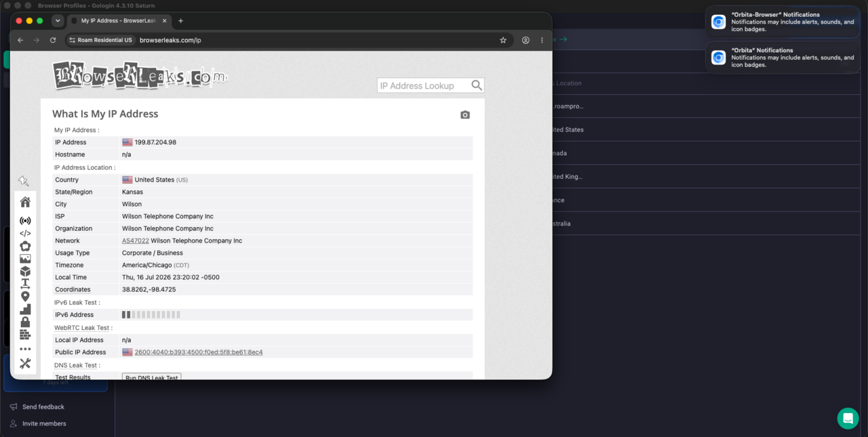Select the My IP Address browser tab

click(x=119, y=21)
